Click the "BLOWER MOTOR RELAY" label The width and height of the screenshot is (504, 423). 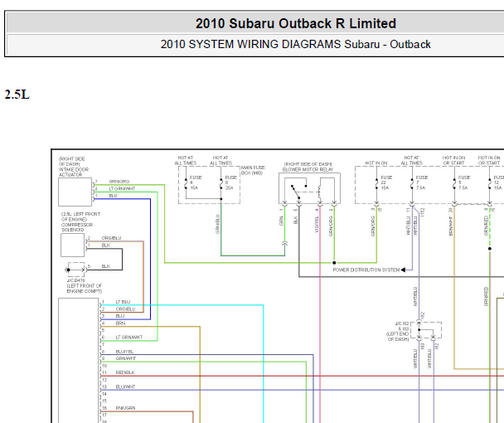click(308, 169)
